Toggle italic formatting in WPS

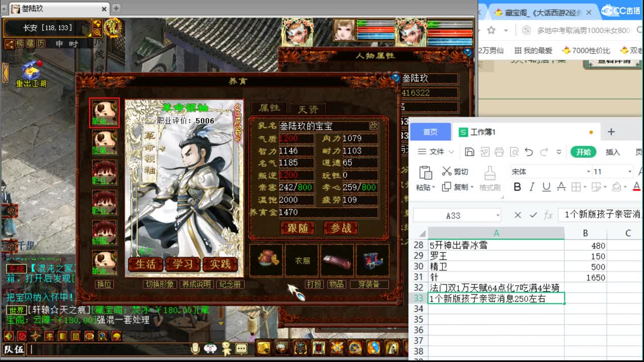[532, 187]
